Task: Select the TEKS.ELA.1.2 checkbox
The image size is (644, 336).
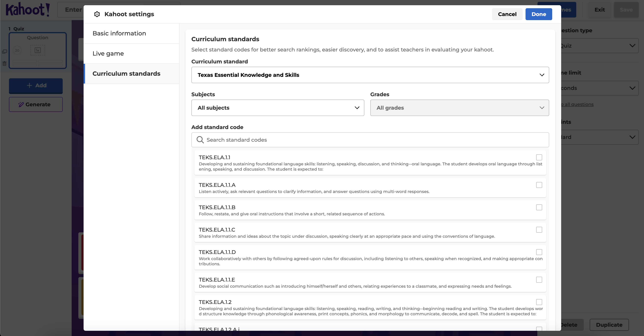Action: (539, 302)
